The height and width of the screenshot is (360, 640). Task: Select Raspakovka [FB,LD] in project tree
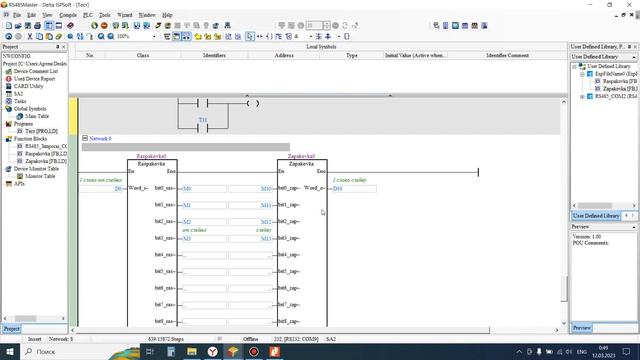(x=46, y=154)
